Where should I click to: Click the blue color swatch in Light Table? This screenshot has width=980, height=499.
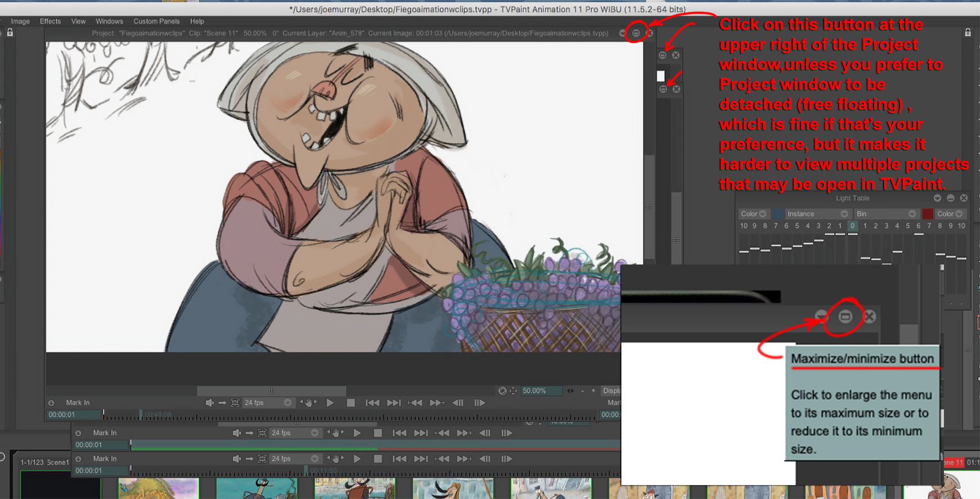coord(778,214)
